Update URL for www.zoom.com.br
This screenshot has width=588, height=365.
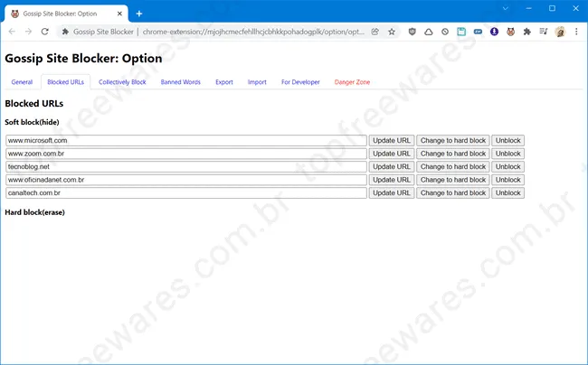pyautogui.click(x=392, y=154)
